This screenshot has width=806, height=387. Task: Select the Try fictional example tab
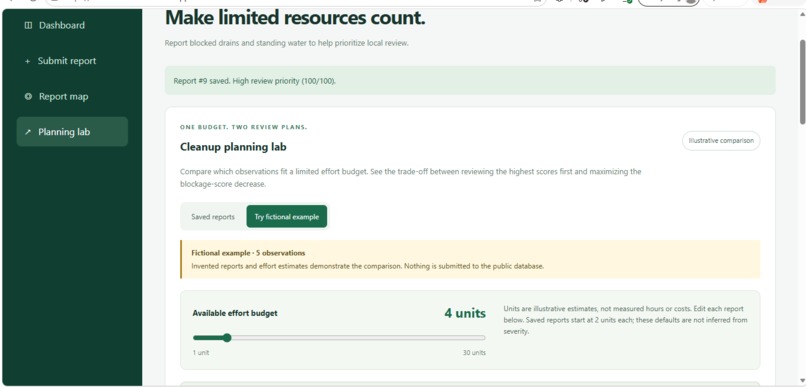[x=286, y=217]
